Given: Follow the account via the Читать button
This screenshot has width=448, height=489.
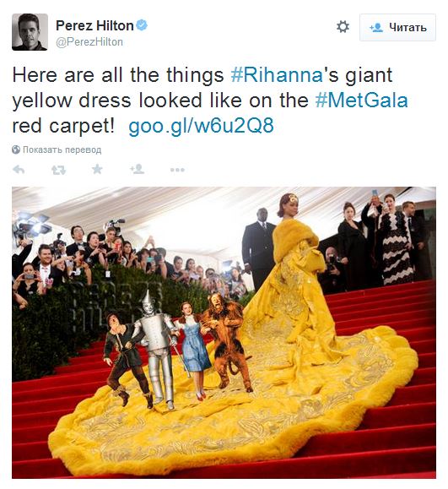Looking at the screenshot, I should click(397, 27).
